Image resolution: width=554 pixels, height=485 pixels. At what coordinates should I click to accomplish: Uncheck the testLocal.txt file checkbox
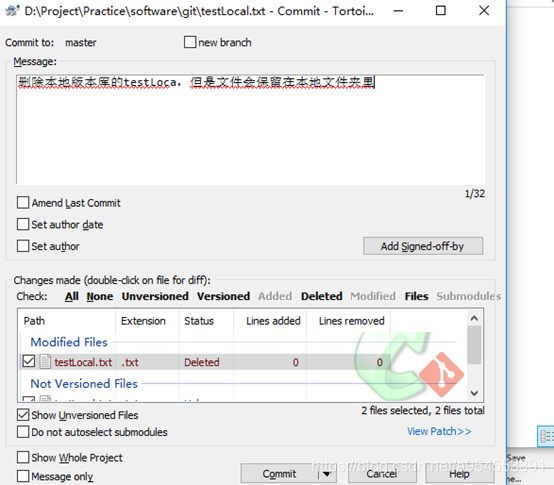tap(29, 362)
